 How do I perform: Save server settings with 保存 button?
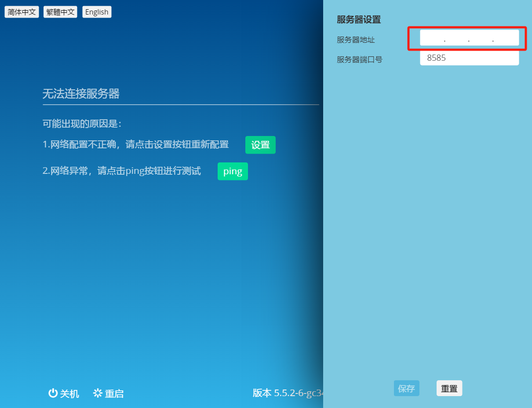pos(406,388)
